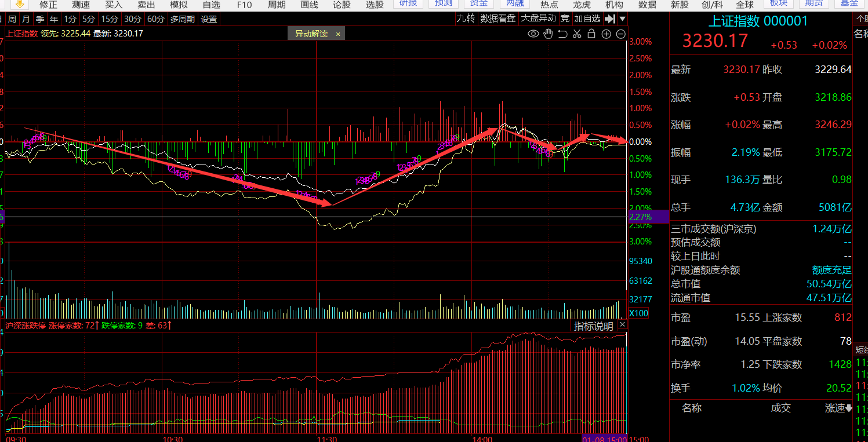Open the F10 menu item
Viewport: 868px width, 442px height.
pos(244,5)
